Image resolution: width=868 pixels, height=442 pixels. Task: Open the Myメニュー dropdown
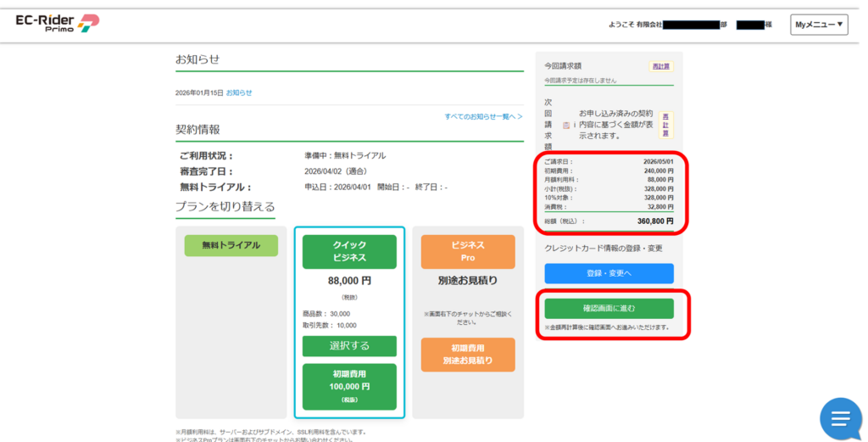[x=819, y=25]
